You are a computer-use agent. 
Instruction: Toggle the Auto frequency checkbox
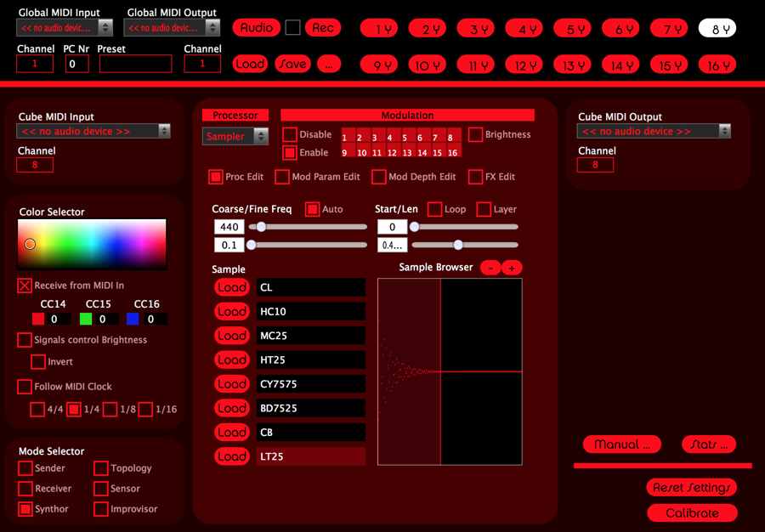312,209
